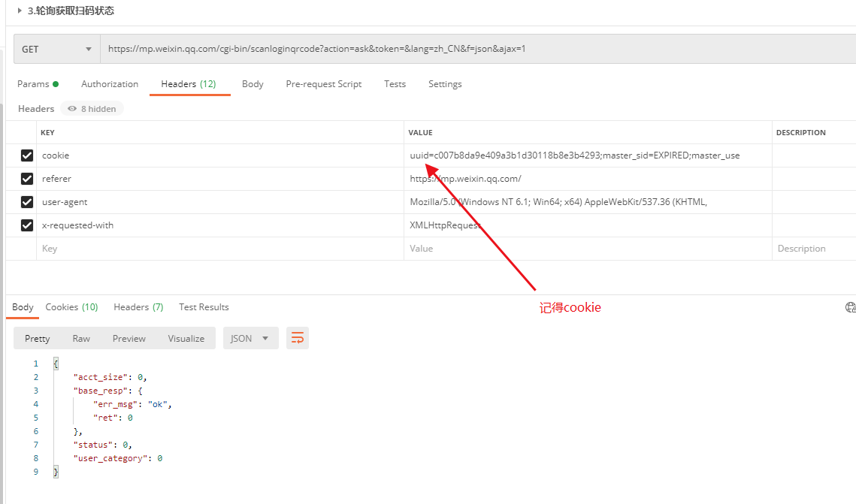
Task: Switch to Preview response view
Action: click(x=129, y=339)
